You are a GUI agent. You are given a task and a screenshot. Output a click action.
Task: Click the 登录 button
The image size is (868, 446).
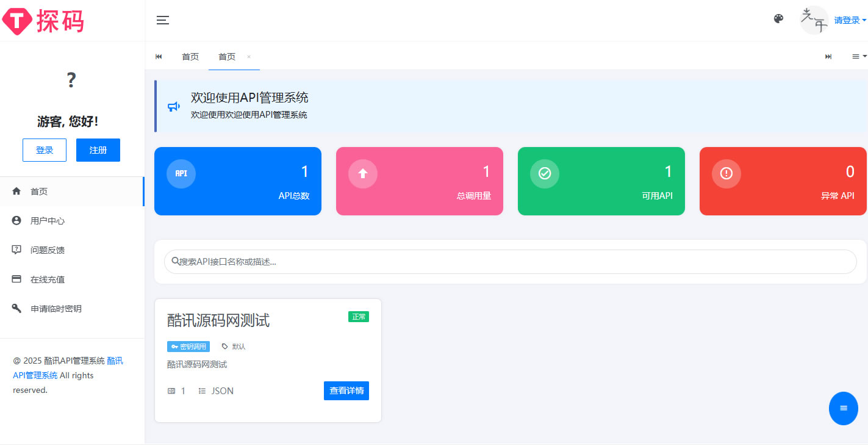click(44, 149)
